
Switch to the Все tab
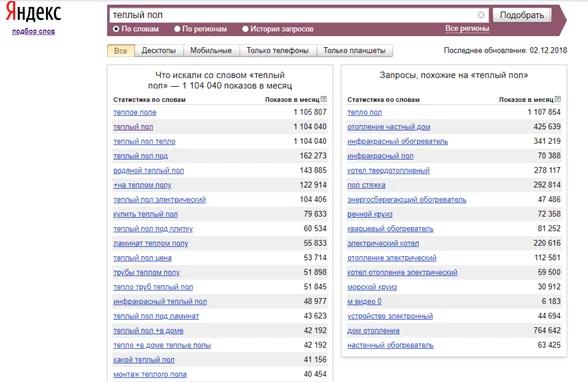pos(121,51)
